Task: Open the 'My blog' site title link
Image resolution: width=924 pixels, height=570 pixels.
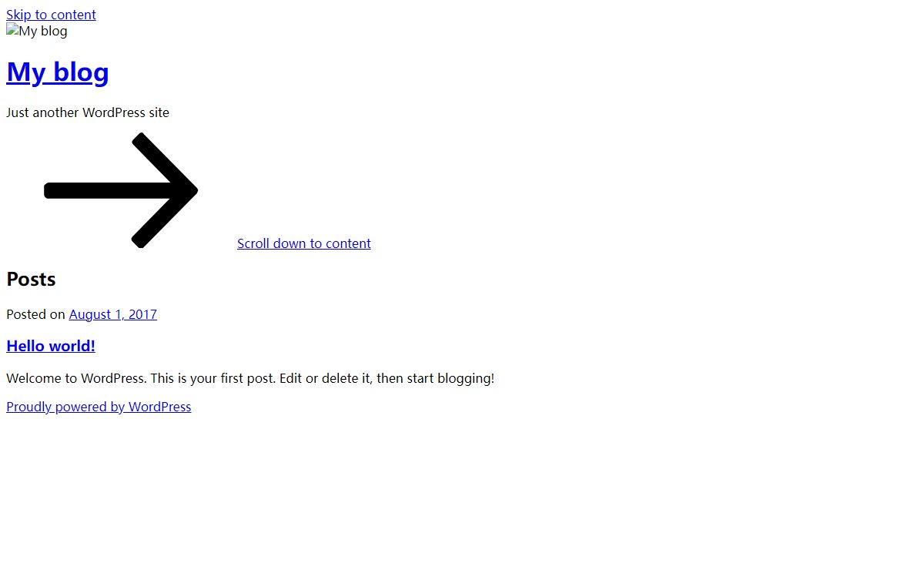Action: pos(58,72)
